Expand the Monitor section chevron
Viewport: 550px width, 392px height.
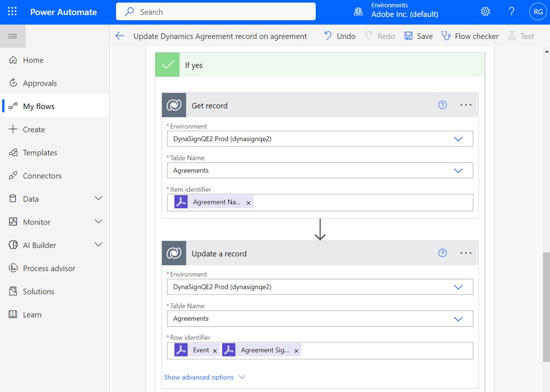(x=99, y=222)
